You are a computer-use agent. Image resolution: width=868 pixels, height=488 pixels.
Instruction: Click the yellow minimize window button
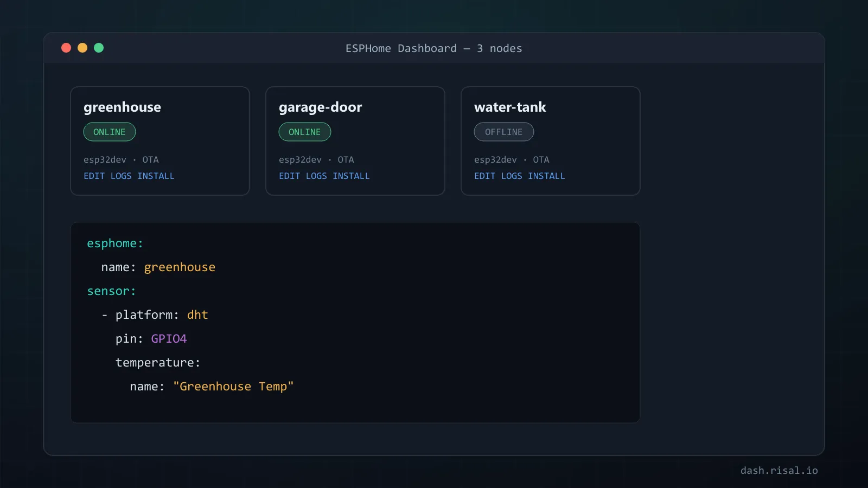click(x=82, y=48)
